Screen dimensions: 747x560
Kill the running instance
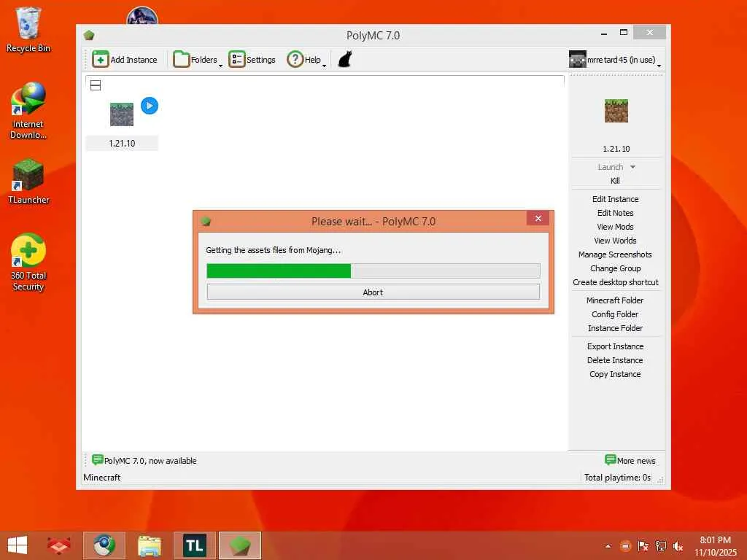tap(615, 181)
